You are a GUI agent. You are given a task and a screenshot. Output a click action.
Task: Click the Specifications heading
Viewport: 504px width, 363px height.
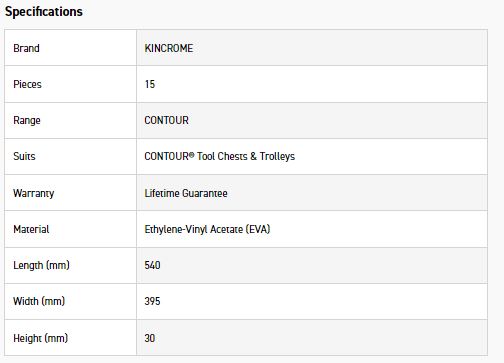(x=44, y=12)
